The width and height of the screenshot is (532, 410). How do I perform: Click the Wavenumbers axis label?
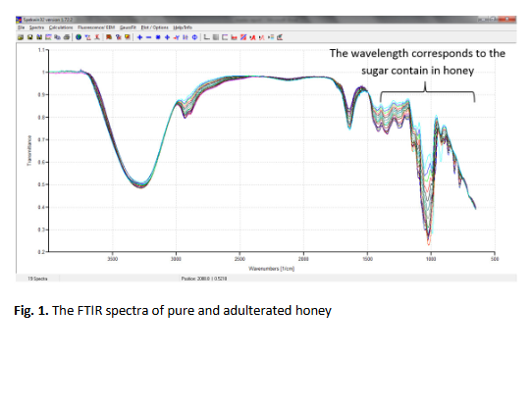click(272, 269)
